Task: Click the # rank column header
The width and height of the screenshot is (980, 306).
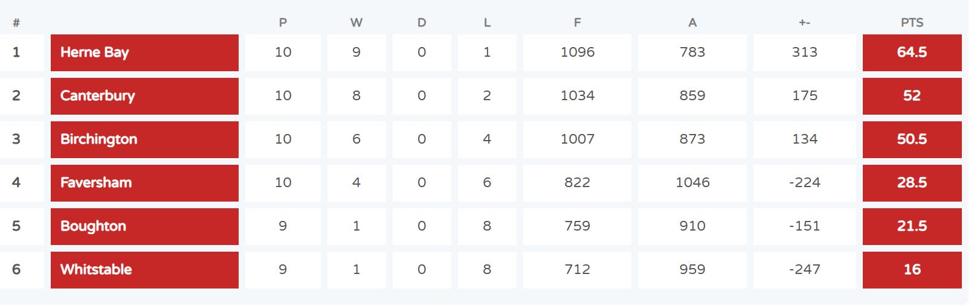Action: pos(16,23)
